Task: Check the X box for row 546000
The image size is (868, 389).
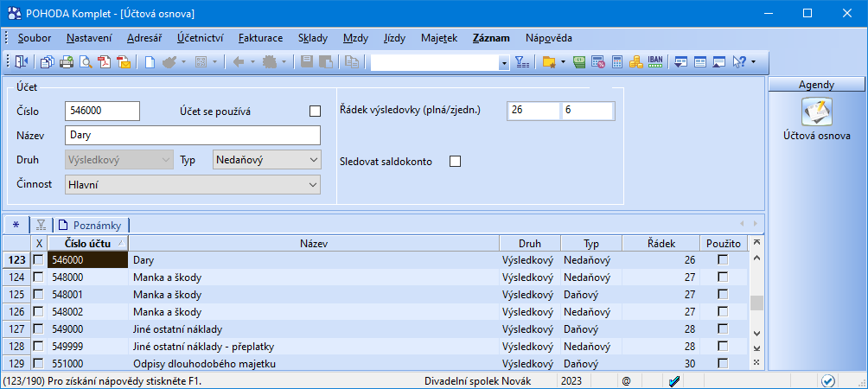Action: (x=39, y=259)
